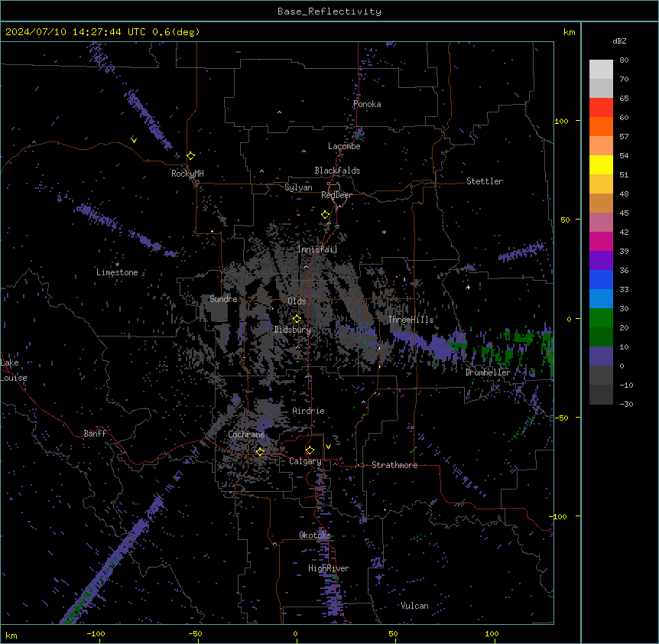Click the ThreeHills town label
The image size is (659, 644).
pyautogui.click(x=411, y=320)
